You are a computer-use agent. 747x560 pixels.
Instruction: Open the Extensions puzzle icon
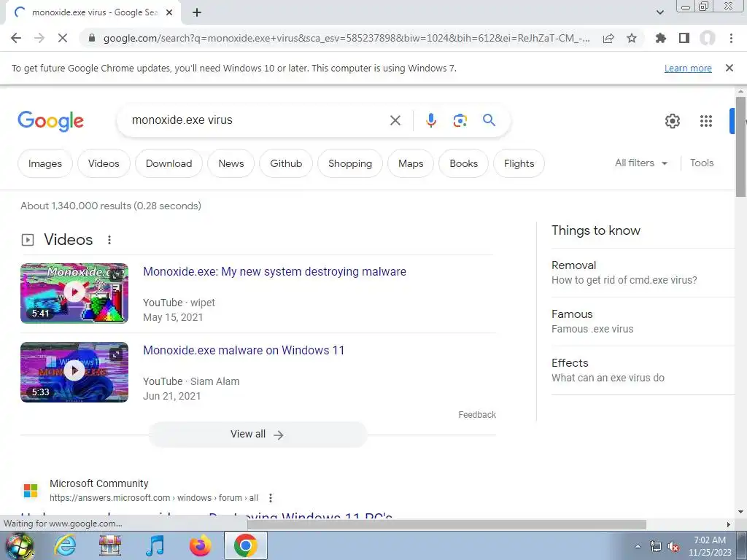661,38
